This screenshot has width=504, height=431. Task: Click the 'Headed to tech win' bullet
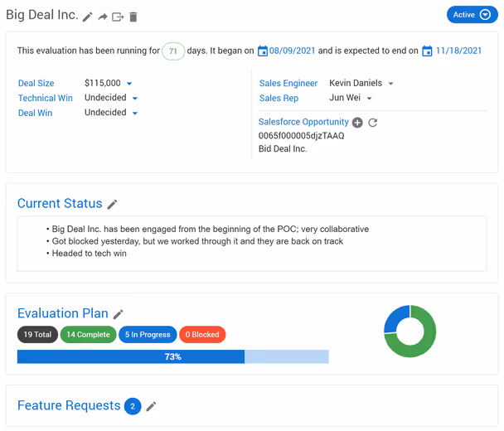[89, 254]
